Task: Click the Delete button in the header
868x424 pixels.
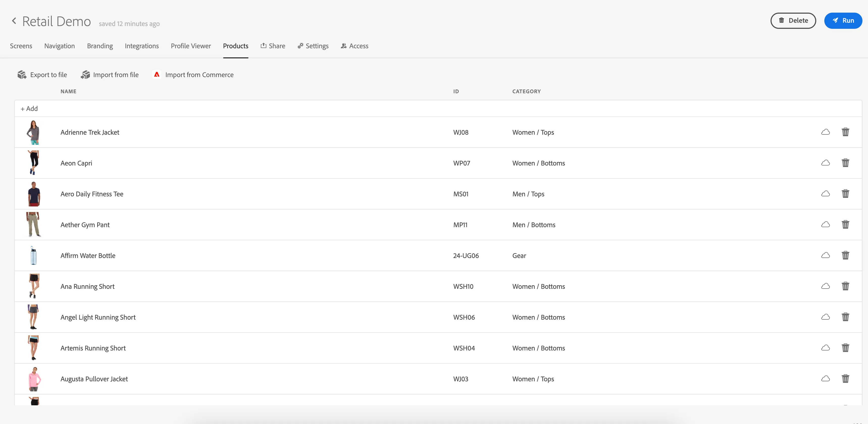Action: [x=793, y=20]
